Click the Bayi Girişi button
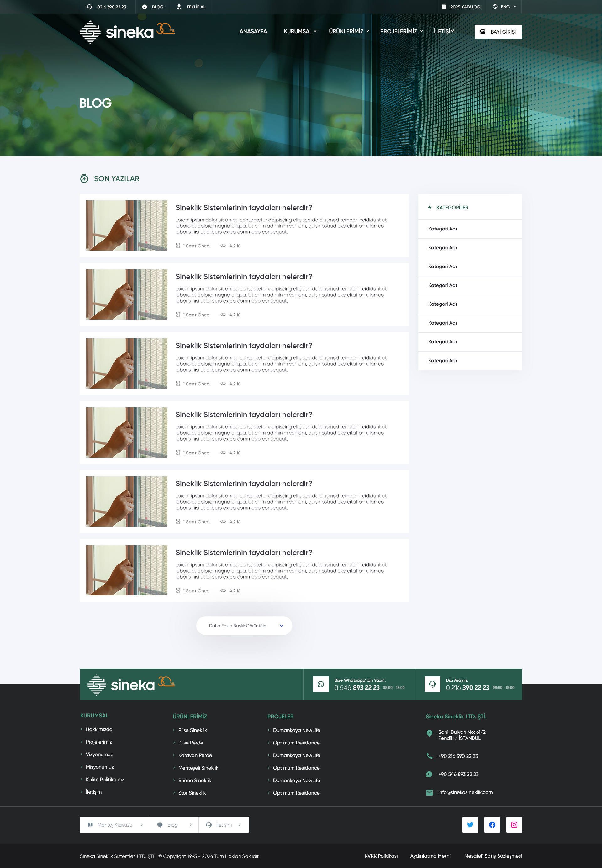The image size is (602, 868). click(x=498, y=32)
